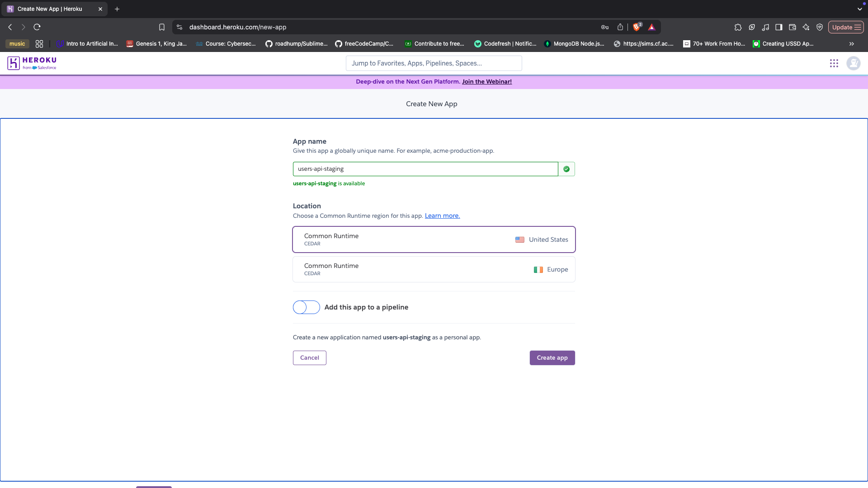Click the Create app button
The width and height of the screenshot is (868, 488).
point(552,357)
